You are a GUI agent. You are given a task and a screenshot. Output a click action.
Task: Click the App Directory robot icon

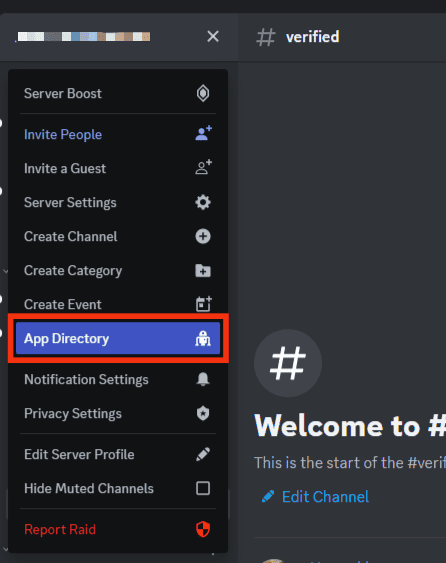tap(203, 338)
